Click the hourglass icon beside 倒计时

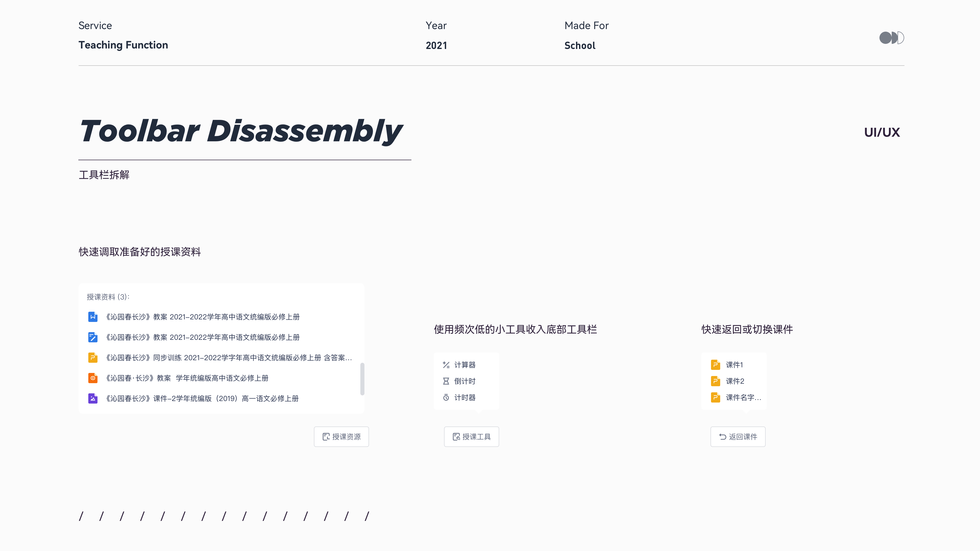[x=446, y=381]
